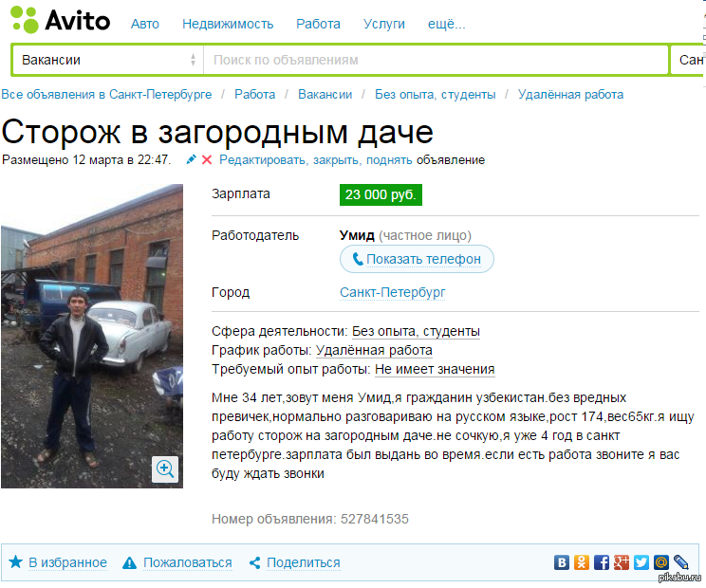Share via Facebook icon
706x588 pixels.
[x=601, y=562]
